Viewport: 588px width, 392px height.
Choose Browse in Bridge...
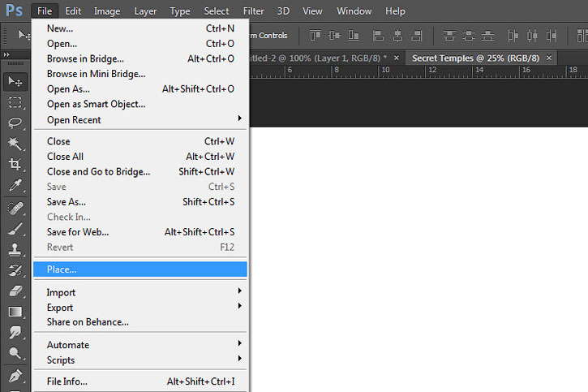coord(140,59)
